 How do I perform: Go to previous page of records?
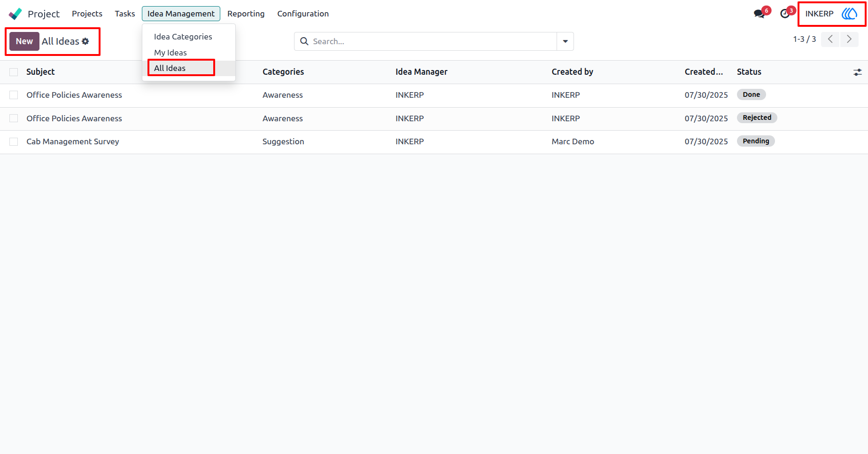click(x=830, y=39)
